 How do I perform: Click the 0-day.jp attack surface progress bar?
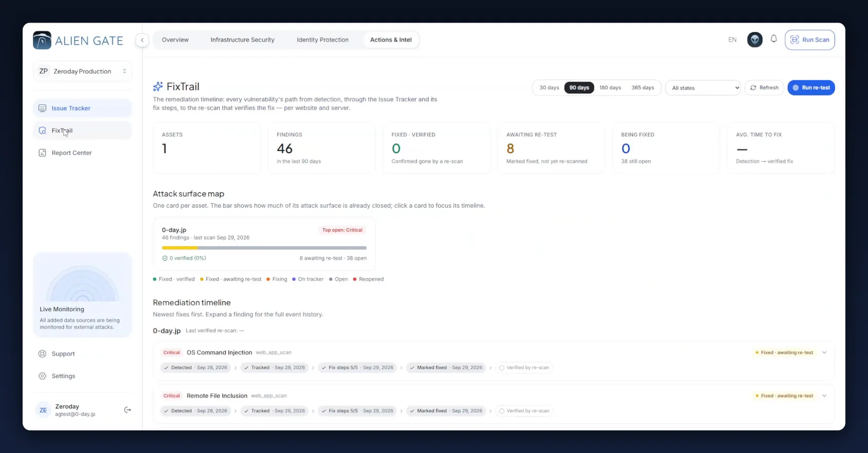(x=264, y=248)
